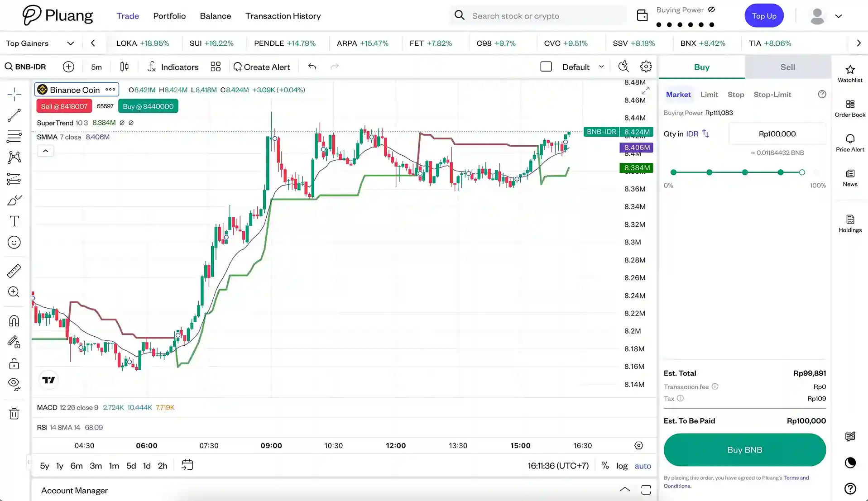The image size is (868, 501).
Task: Click the Top Up button
Action: click(764, 16)
